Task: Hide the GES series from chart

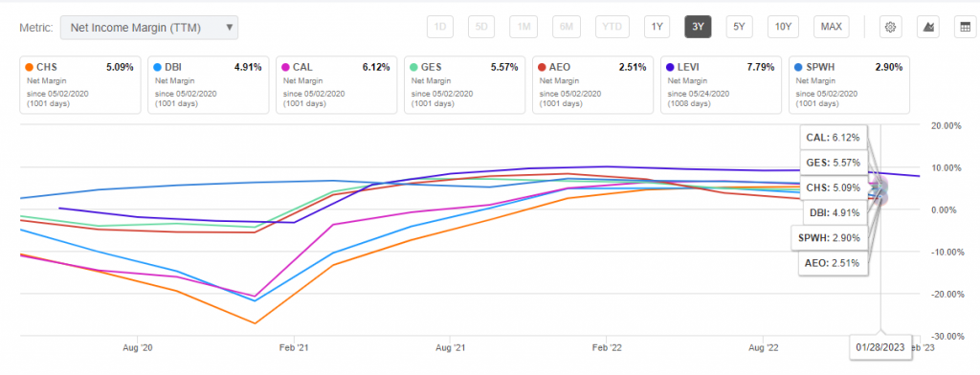Action: pyautogui.click(x=464, y=85)
